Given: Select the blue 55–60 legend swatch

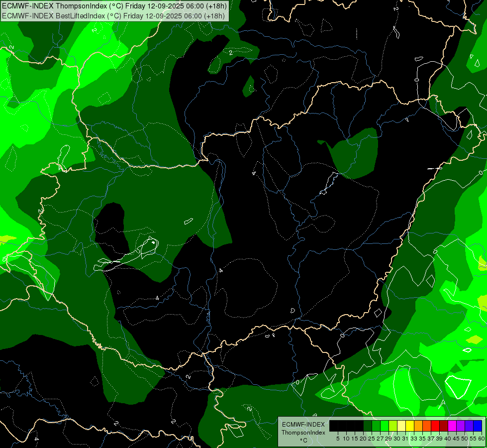Looking at the screenshot, I should 478,426.
